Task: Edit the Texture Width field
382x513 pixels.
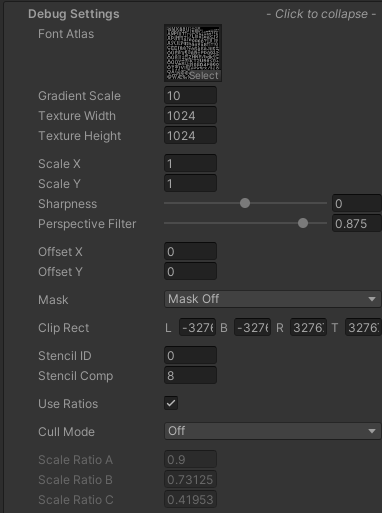Action: click(x=190, y=116)
